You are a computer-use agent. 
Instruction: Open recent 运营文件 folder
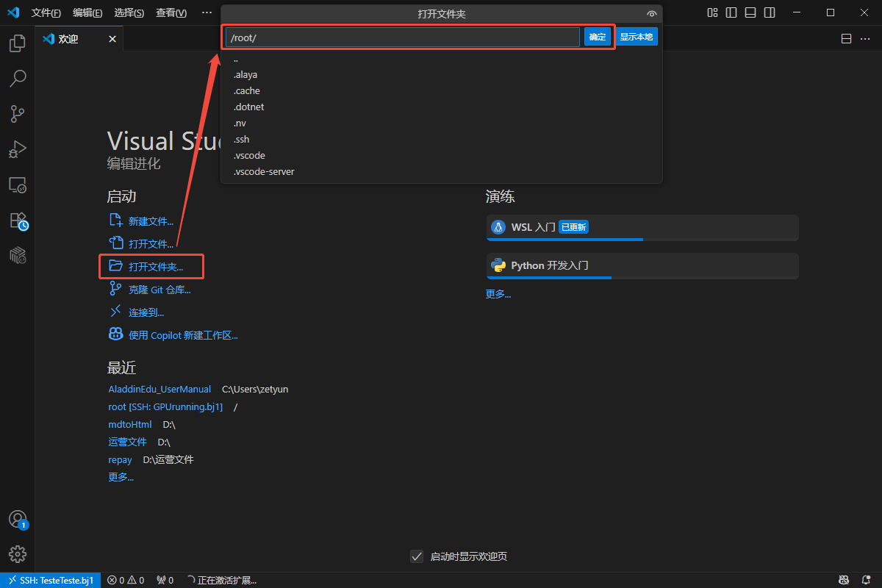[128, 442]
